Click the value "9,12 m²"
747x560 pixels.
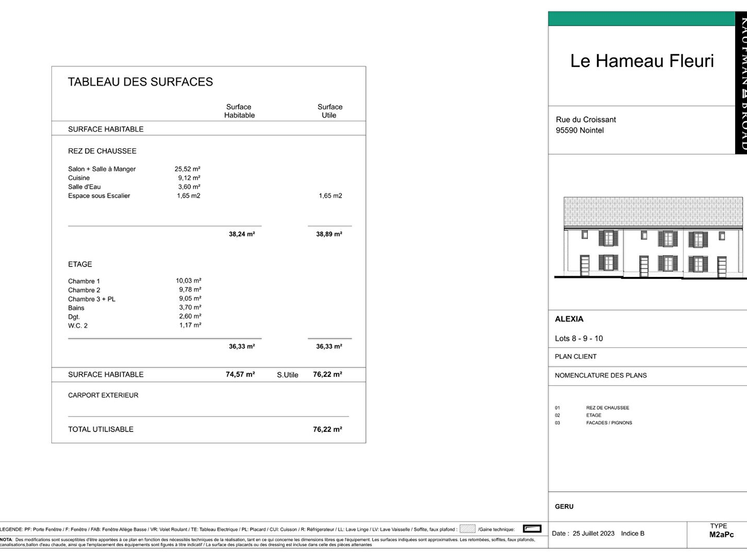tap(189, 178)
